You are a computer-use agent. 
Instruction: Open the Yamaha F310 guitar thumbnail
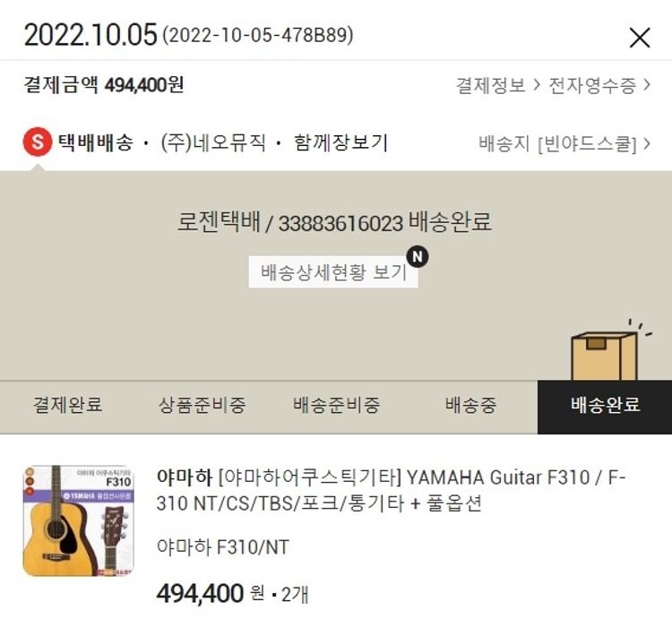click(79, 520)
